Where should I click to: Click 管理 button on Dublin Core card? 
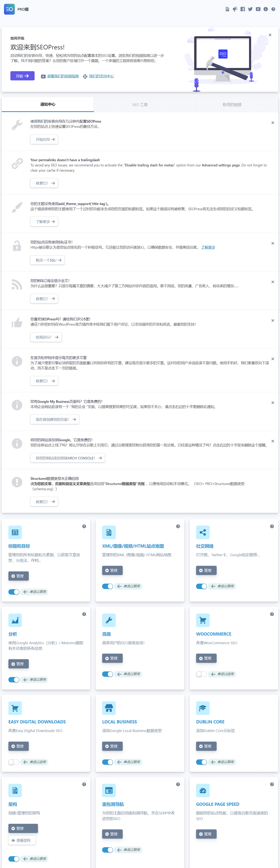pos(206,746)
